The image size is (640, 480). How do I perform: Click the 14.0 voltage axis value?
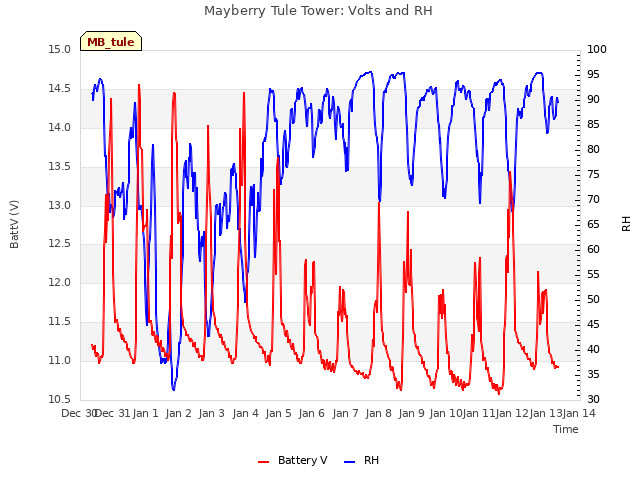pos(60,127)
